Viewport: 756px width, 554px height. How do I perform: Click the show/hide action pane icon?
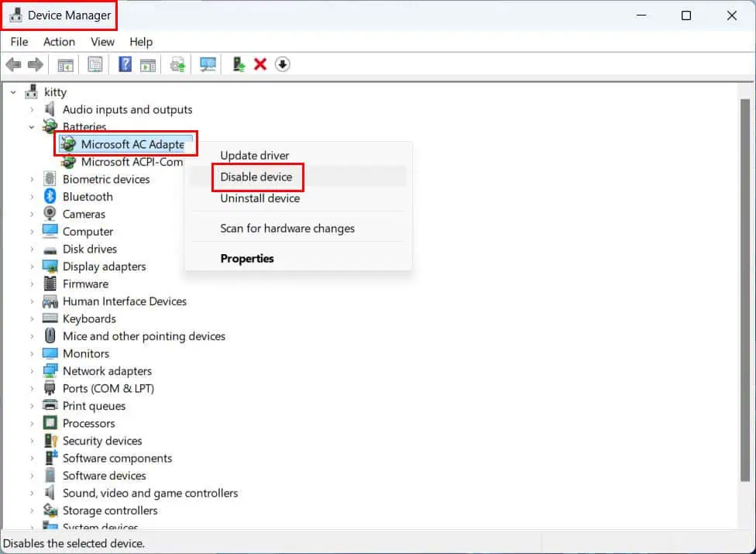(x=148, y=64)
